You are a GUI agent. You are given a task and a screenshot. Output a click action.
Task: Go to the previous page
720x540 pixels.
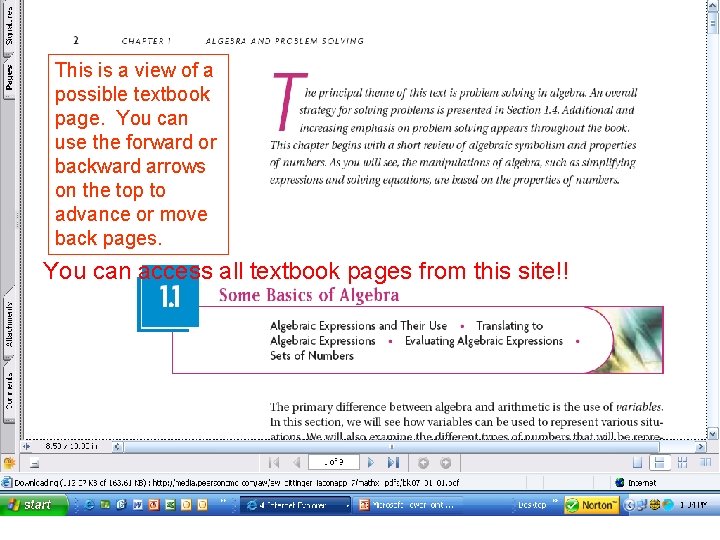297,463
